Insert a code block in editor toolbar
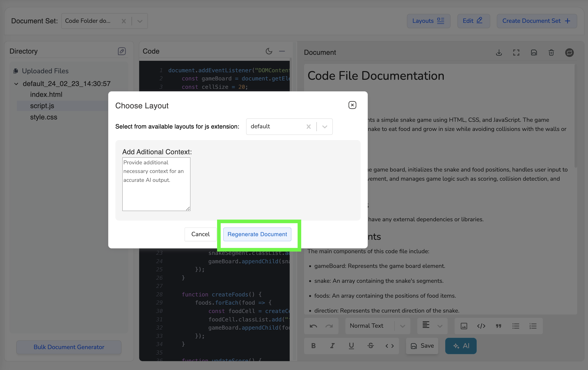The height and width of the screenshot is (370, 588). coord(481,326)
